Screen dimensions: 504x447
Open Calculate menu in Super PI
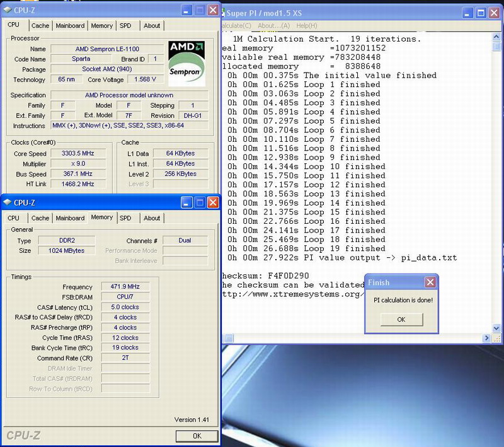coord(236,26)
